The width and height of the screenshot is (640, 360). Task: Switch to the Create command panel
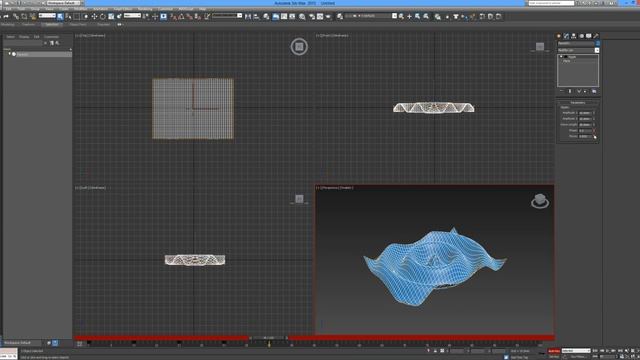pos(559,36)
